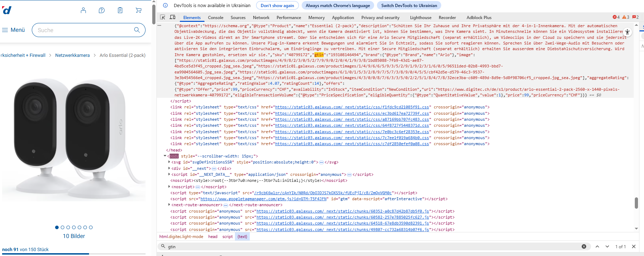Image resolution: width=644 pixels, height=256 pixels.
Task: Open the user account icon
Action: click(x=83, y=10)
